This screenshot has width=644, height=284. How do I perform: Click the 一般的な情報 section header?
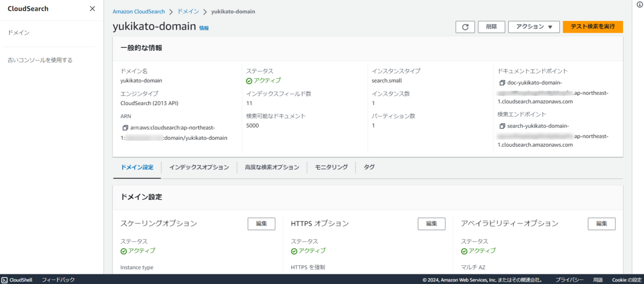click(x=141, y=48)
